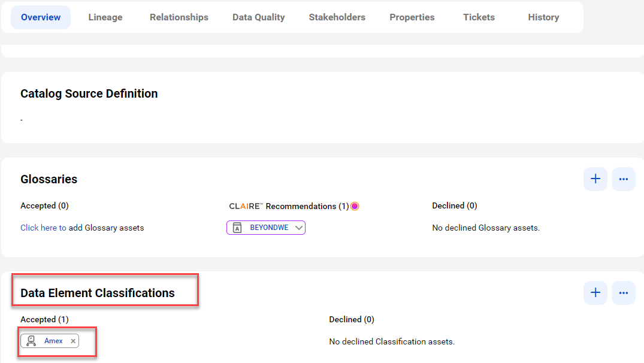Click the Glossaries 'Declined (0)' label
The height and width of the screenshot is (363, 644).
pos(455,205)
